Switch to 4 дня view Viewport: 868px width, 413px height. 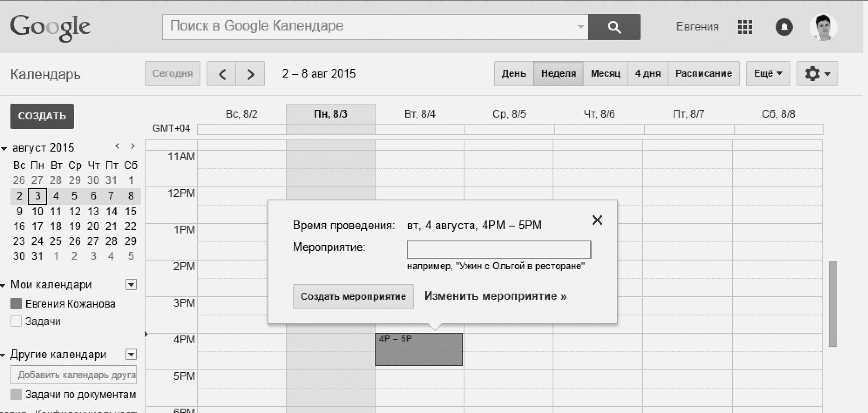pyautogui.click(x=648, y=74)
